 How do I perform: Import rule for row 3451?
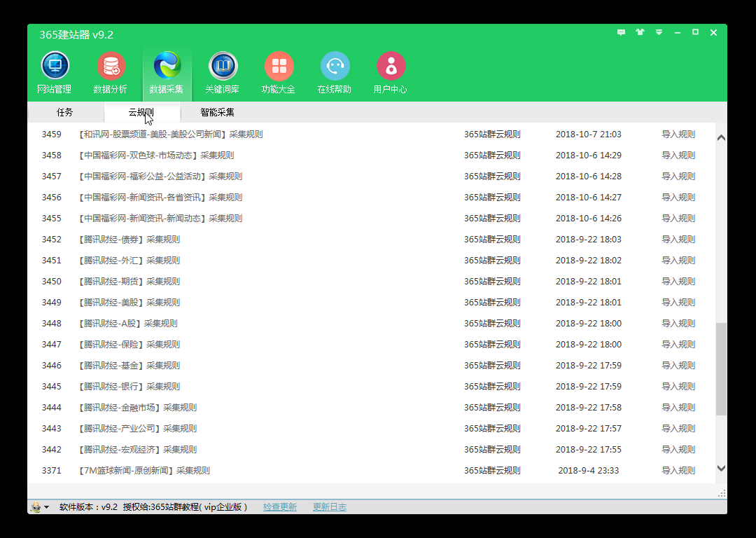point(678,261)
